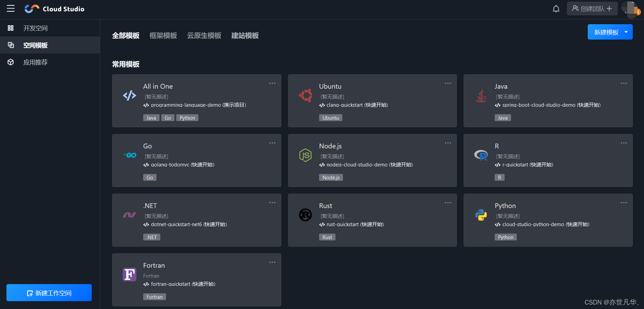The height and width of the screenshot is (309, 644).
Task: Click the Fortran card title
Action: point(154,265)
